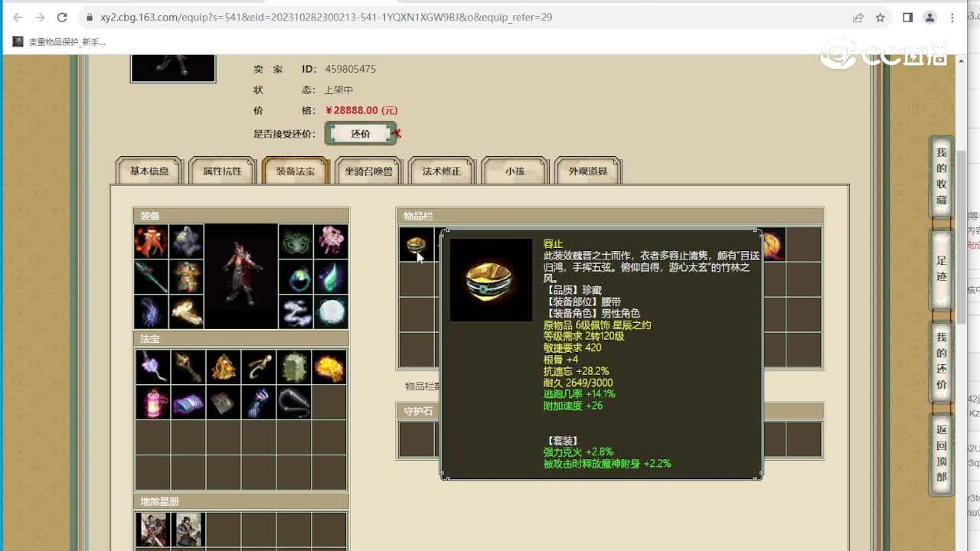This screenshot has height=551, width=980.
Task: Open the 基本信息 tab
Action: (x=149, y=171)
